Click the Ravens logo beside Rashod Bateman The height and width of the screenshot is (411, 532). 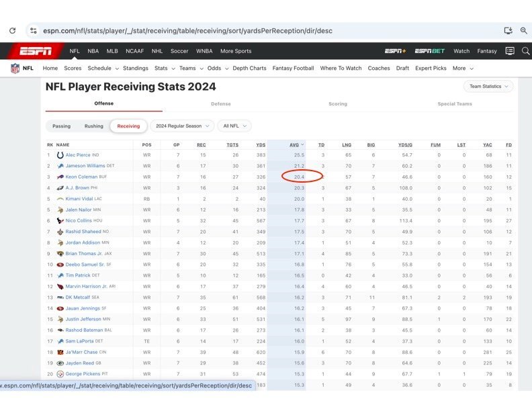point(60,330)
